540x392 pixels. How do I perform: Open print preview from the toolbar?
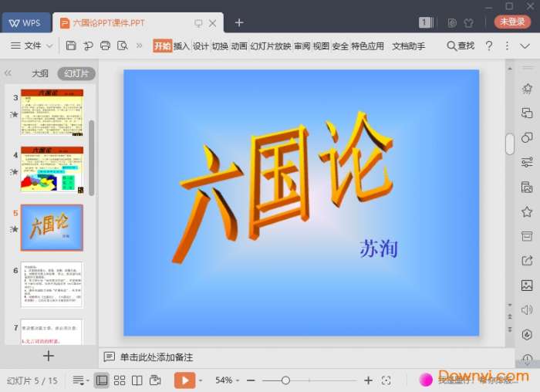pos(122,46)
